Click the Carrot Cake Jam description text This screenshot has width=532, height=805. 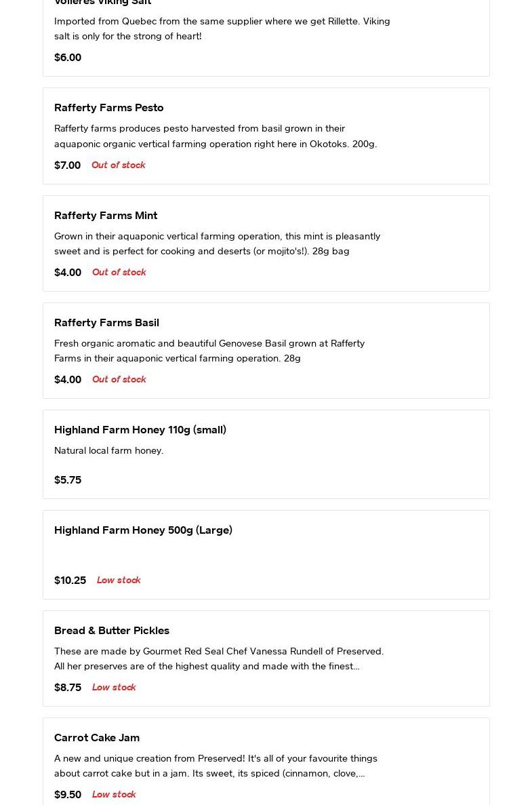click(x=216, y=766)
